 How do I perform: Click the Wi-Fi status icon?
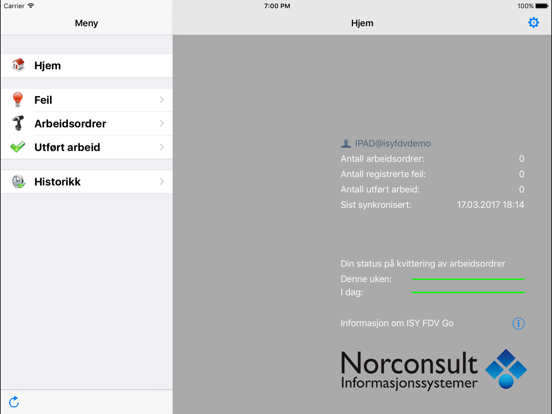(31, 6)
